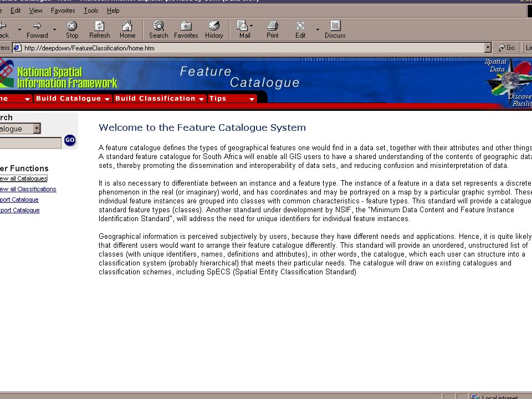Click the Edit toolbar icon
This screenshot has height=399, width=532.
(x=300, y=26)
